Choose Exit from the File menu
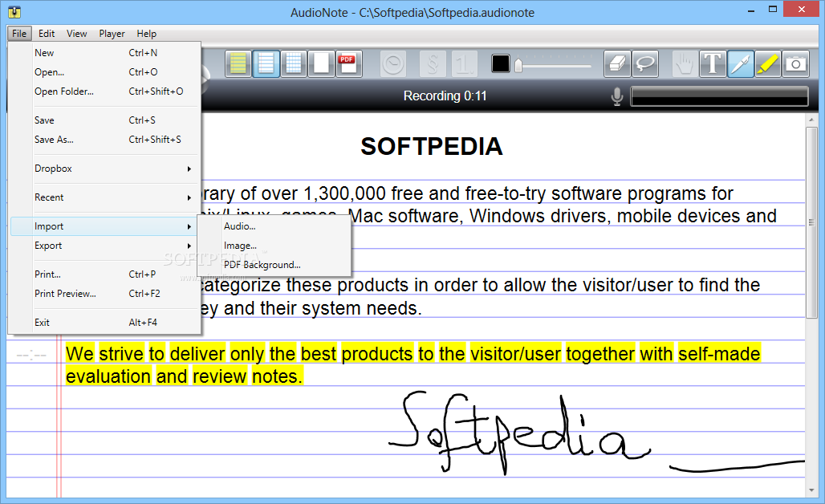The width and height of the screenshot is (825, 504). click(x=105, y=323)
